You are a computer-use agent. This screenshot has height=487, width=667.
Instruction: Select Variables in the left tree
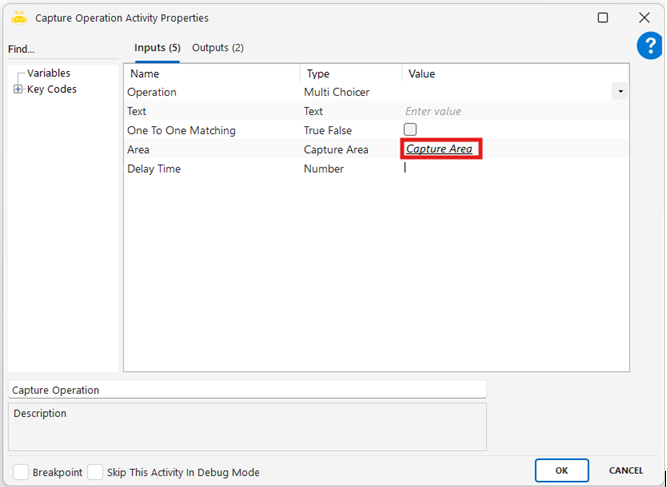point(48,73)
